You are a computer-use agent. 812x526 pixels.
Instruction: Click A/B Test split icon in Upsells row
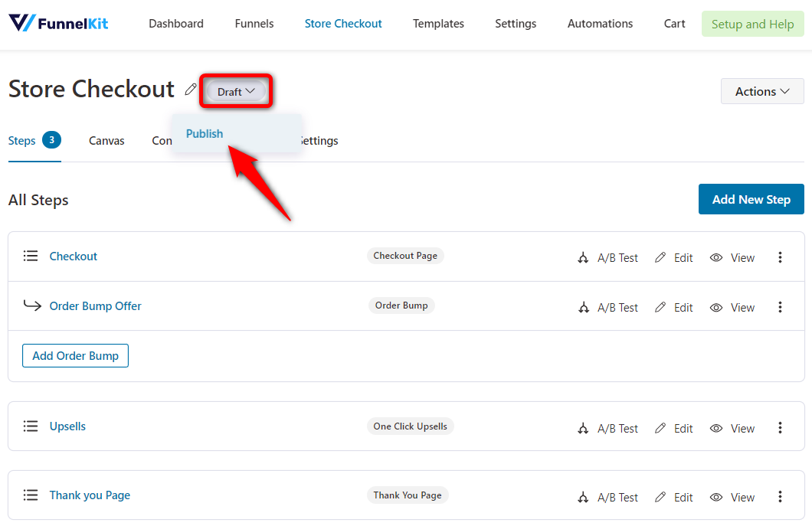tap(583, 429)
